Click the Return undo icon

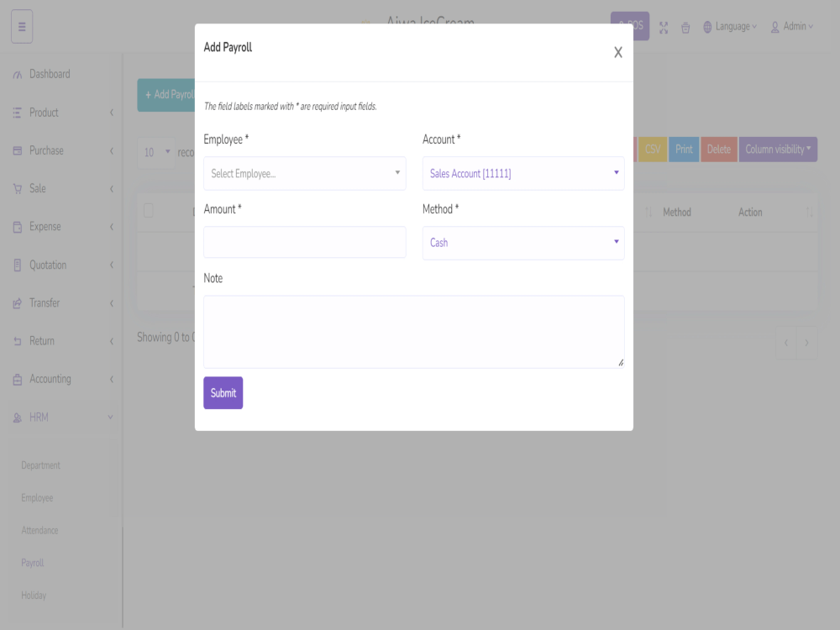coord(17,341)
